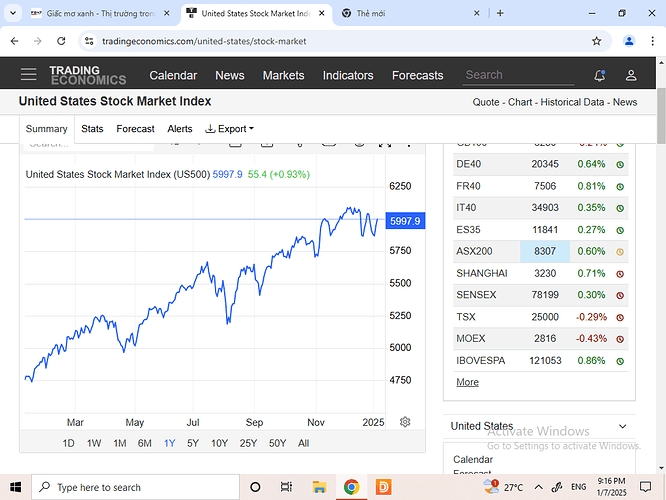Screen dimensions: 666x500
Task: Click the Chart link
Action: point(520,102)
